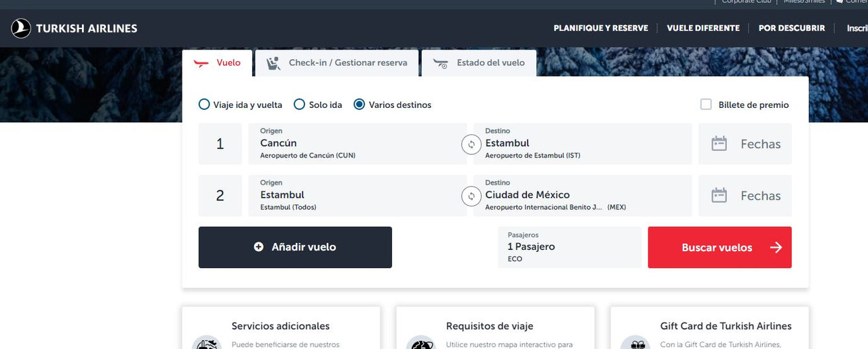
Task: Open Servicios adicionales card title
Action: (x=281, y=326)
